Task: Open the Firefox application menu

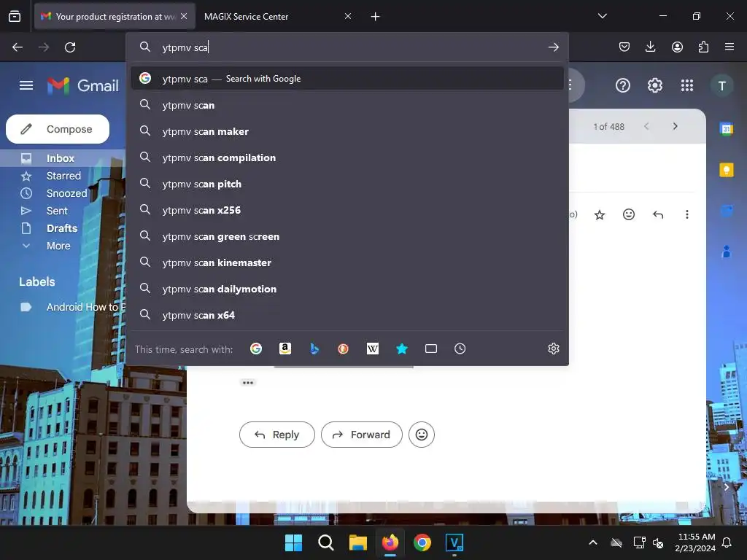Action: click(729, 47)
